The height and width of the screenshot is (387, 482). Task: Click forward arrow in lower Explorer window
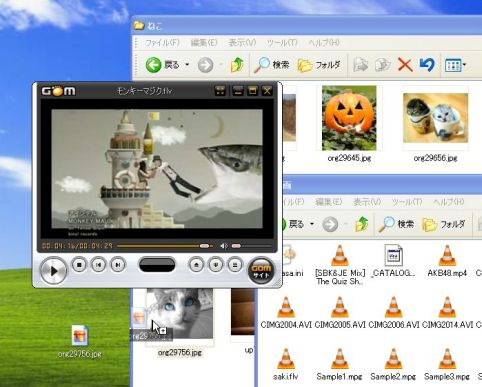pos(330,224)
